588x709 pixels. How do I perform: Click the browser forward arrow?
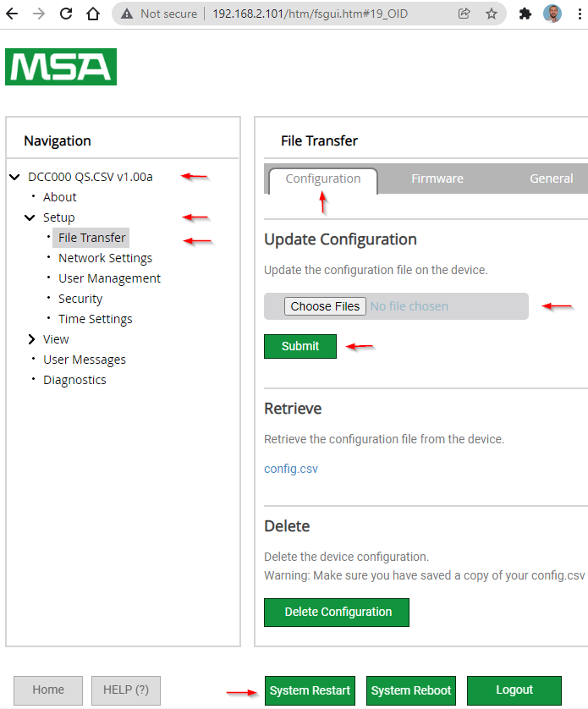[40, 14]
